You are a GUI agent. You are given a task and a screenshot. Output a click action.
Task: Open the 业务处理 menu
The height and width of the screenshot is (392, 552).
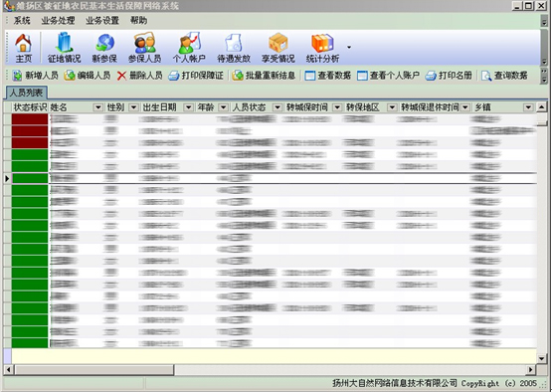(58, 21)
